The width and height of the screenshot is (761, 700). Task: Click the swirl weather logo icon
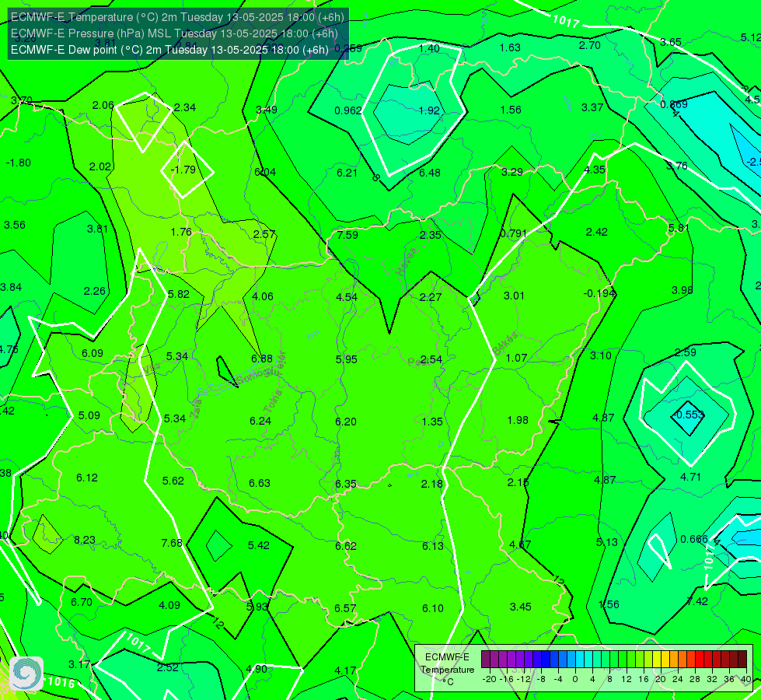(x=26, y=674)
